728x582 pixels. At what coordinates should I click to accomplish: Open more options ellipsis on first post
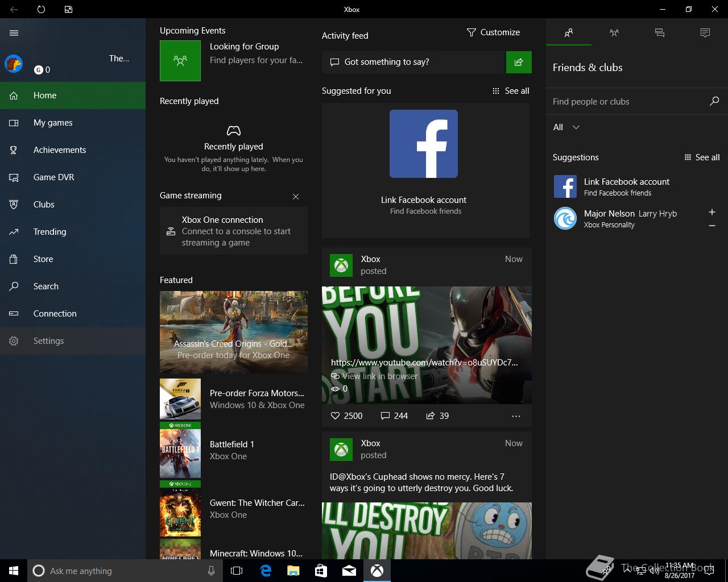point(516,416)
